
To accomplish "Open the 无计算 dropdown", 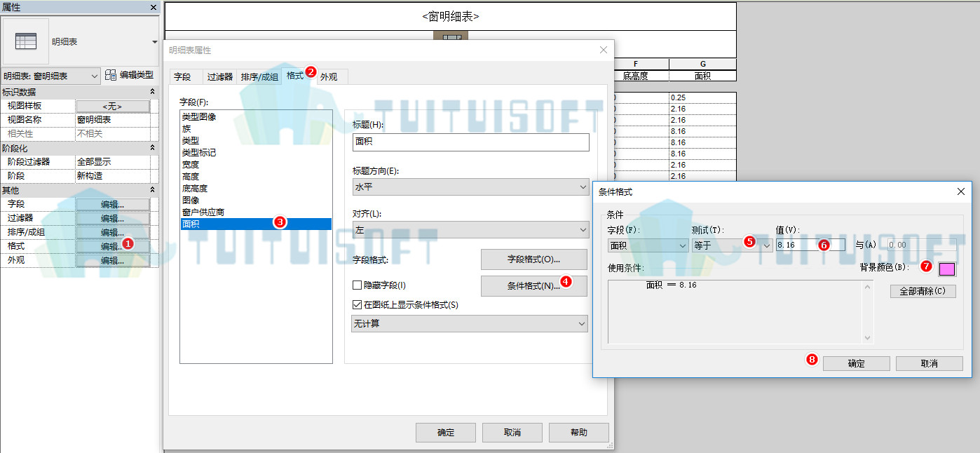I will 470,323.
